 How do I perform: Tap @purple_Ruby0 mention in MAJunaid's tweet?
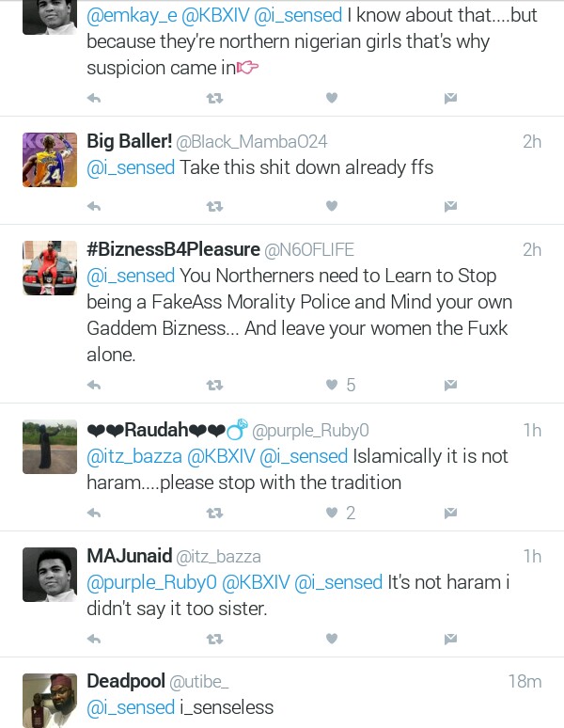(x=151, y=582)
